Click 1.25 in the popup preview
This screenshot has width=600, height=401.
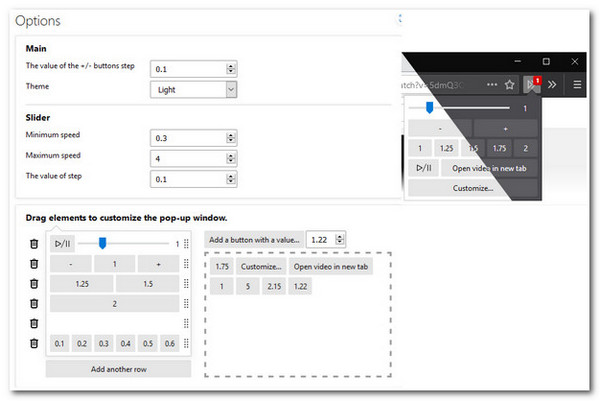click(x=447, y=148)
